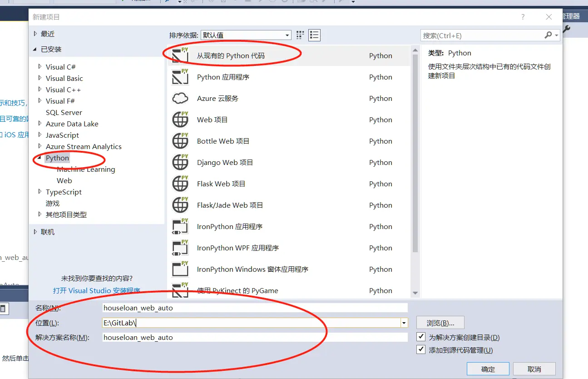588x379 pixels.
Task: Click the 名称 text field
Action: (255, 308)
